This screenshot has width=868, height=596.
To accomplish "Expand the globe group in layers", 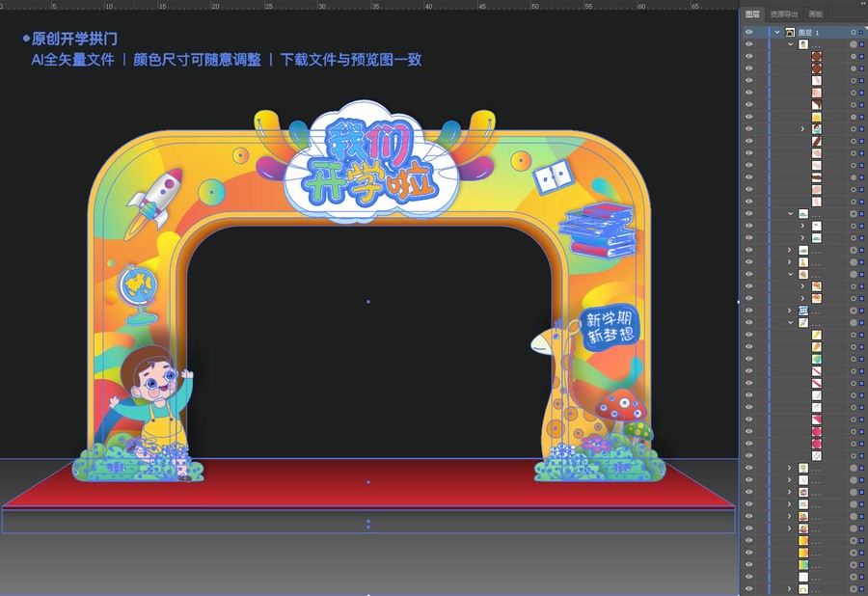I will [x=791, y=468].
